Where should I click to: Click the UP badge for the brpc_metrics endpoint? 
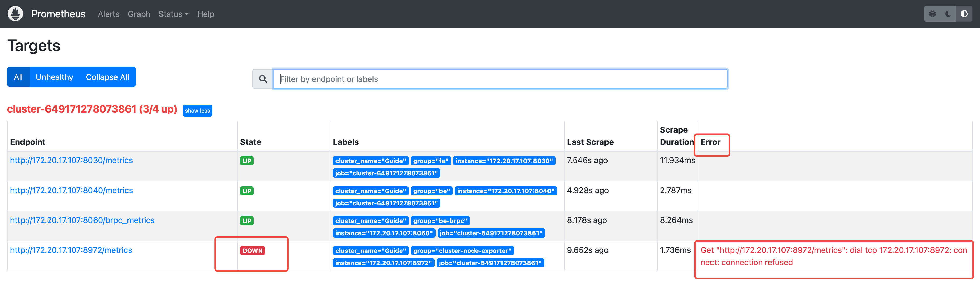(247, 221)
